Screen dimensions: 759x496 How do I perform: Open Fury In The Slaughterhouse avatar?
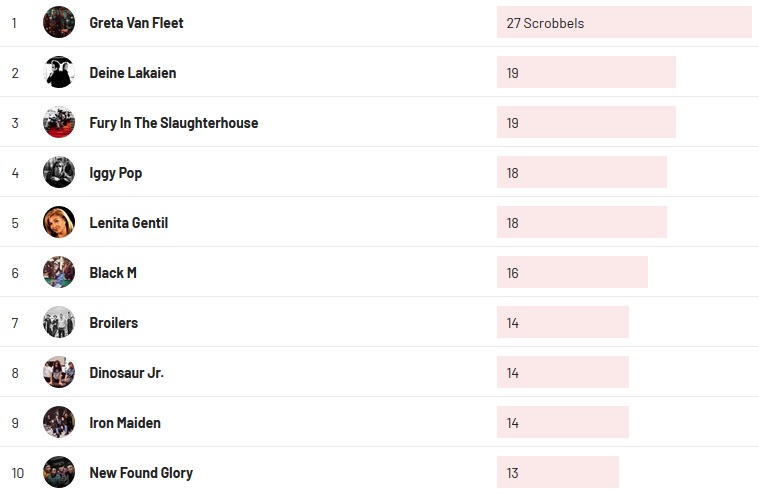[x=59, y=122]
